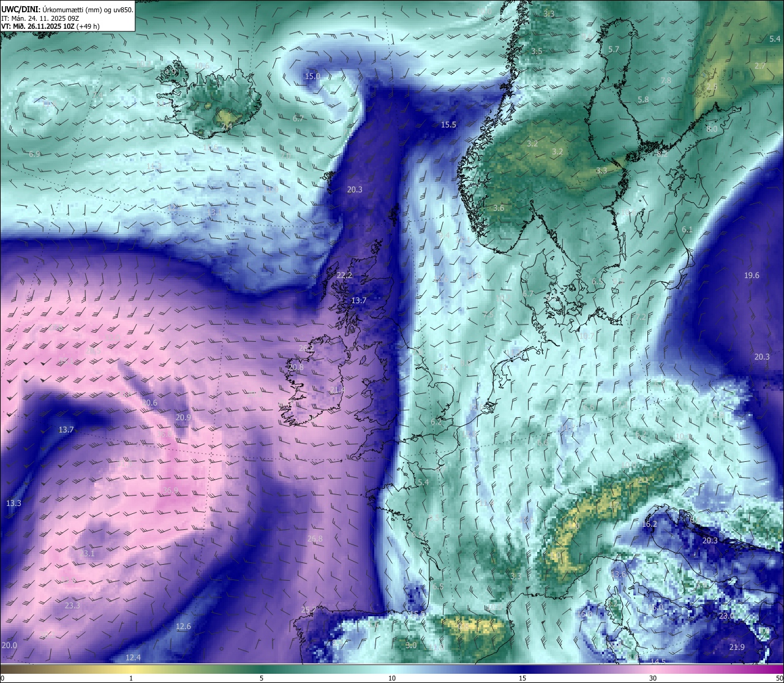
Task: Click the 3.0 value over Spain
Action: point(411,645)
